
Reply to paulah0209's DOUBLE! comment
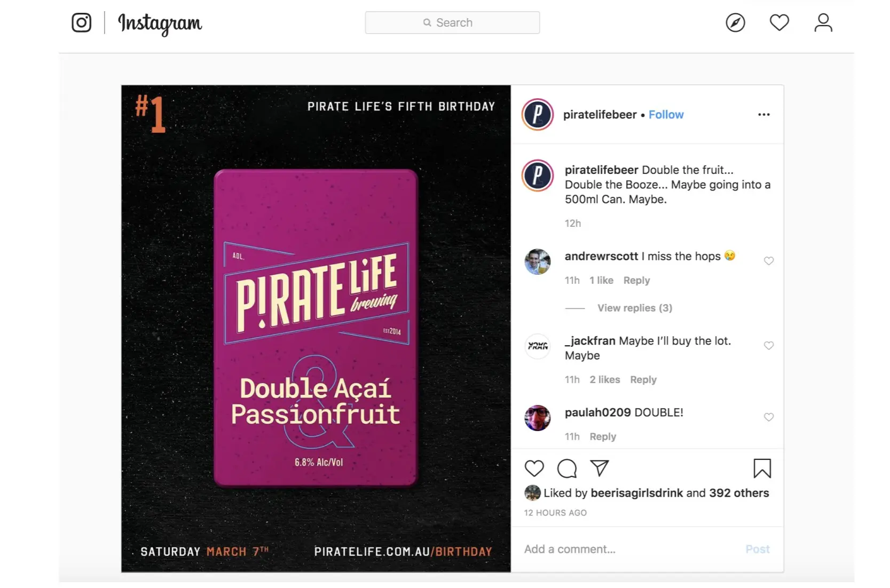tap(603, 436)
